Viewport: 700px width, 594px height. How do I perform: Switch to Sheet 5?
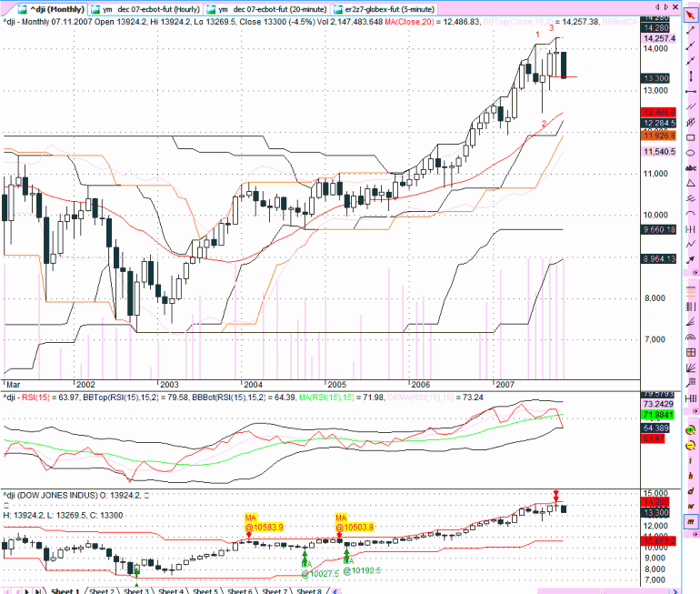click(205, 591)
